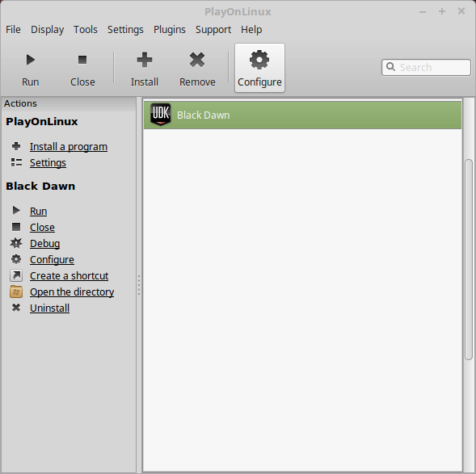Click the vertical scrollbar of program list
Image resolution: width=476 pixels, height=474 pixels.
tap(469, 259)
